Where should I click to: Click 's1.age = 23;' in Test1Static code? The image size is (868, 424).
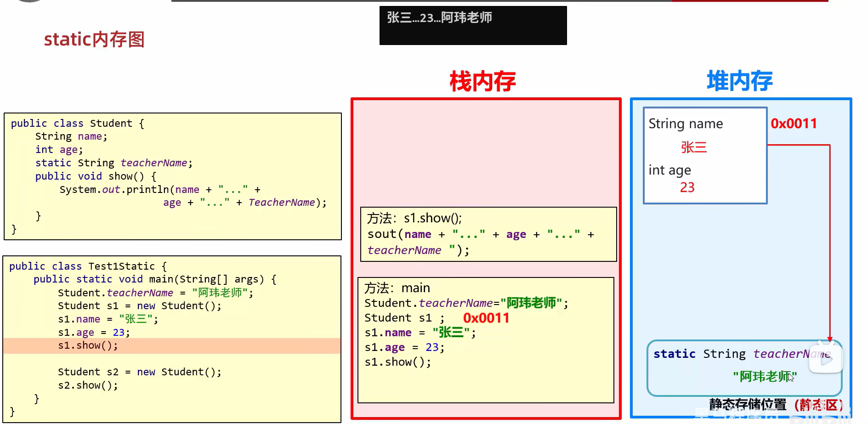click(x=94, y=333)
